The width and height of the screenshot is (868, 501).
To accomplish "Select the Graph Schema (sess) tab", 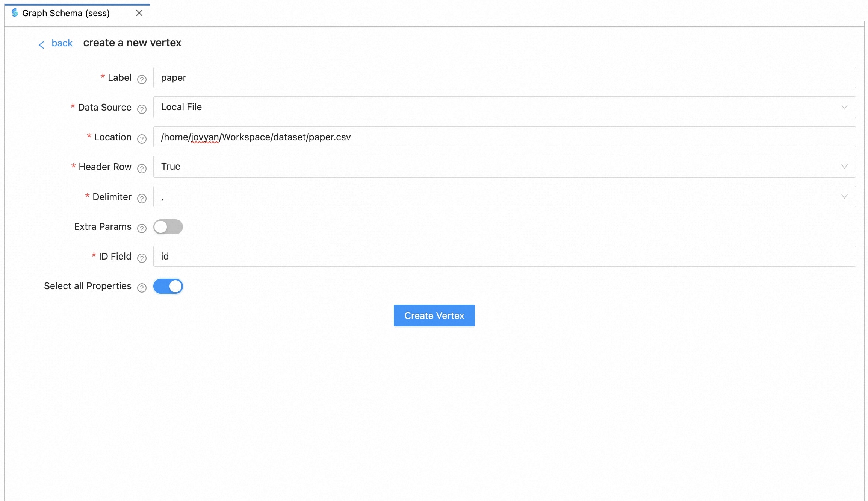I will pos(66,13).
